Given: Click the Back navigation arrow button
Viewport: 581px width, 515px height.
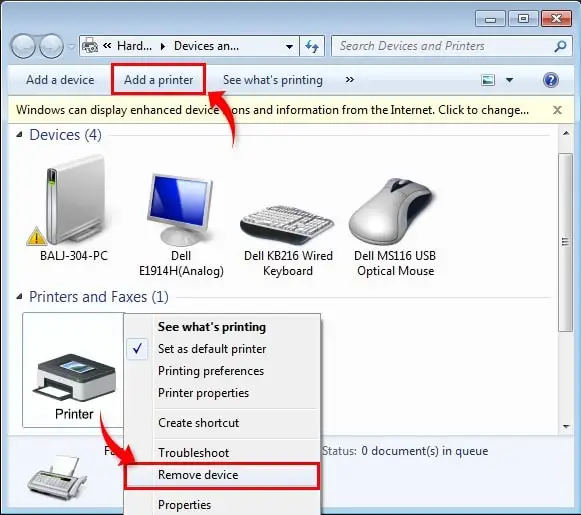Looking at the screenshot, I should 23,46.
